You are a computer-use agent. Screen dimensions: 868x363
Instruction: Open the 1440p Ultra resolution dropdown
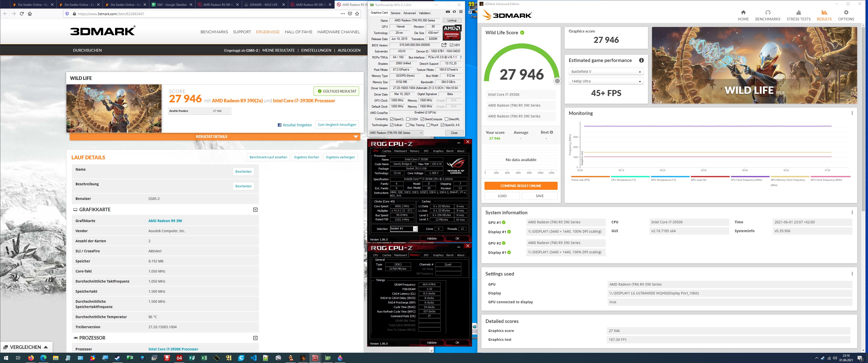point(606,81)
